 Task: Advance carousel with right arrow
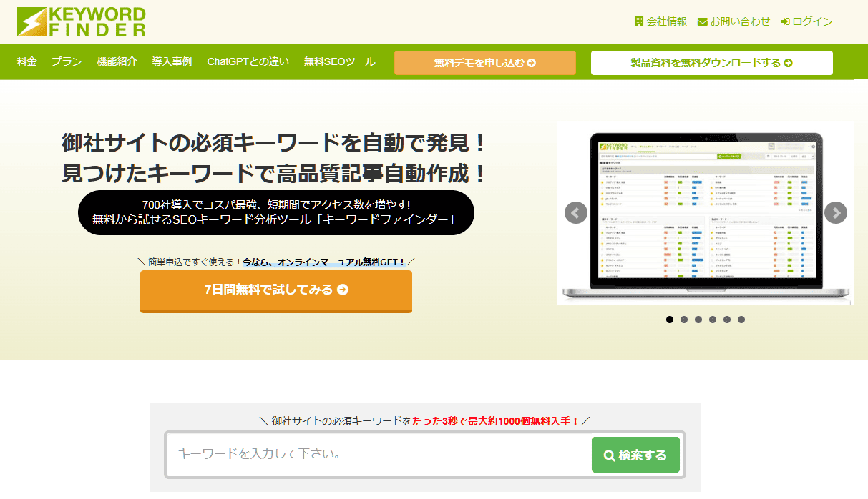pos(835,213)
